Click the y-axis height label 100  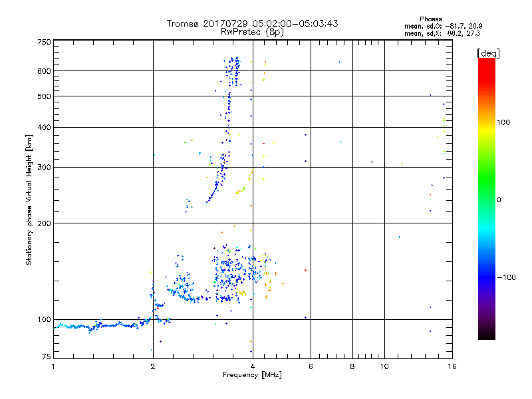44,319
